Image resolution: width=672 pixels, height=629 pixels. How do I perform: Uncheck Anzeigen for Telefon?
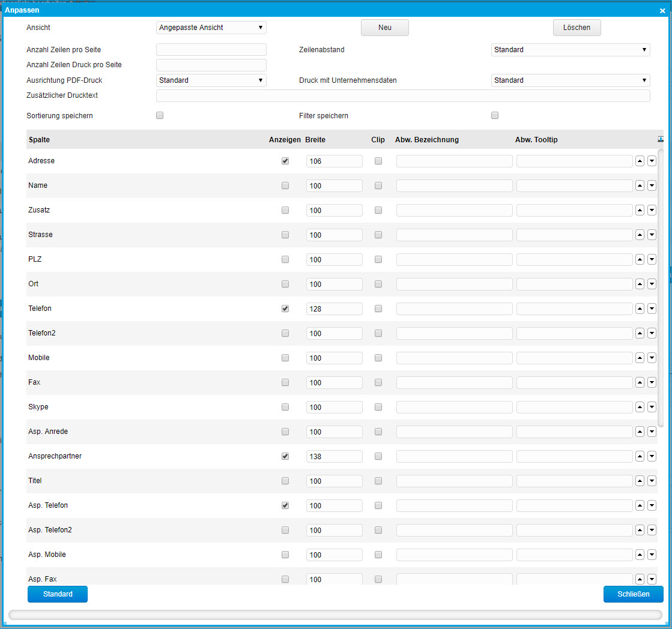tap(285, 308)
